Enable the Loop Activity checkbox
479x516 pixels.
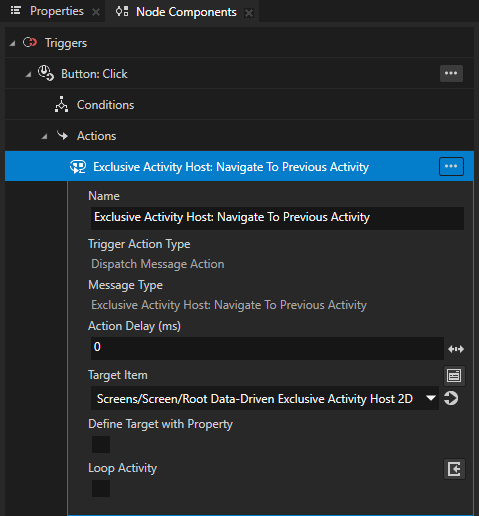[x=101, y=488]
